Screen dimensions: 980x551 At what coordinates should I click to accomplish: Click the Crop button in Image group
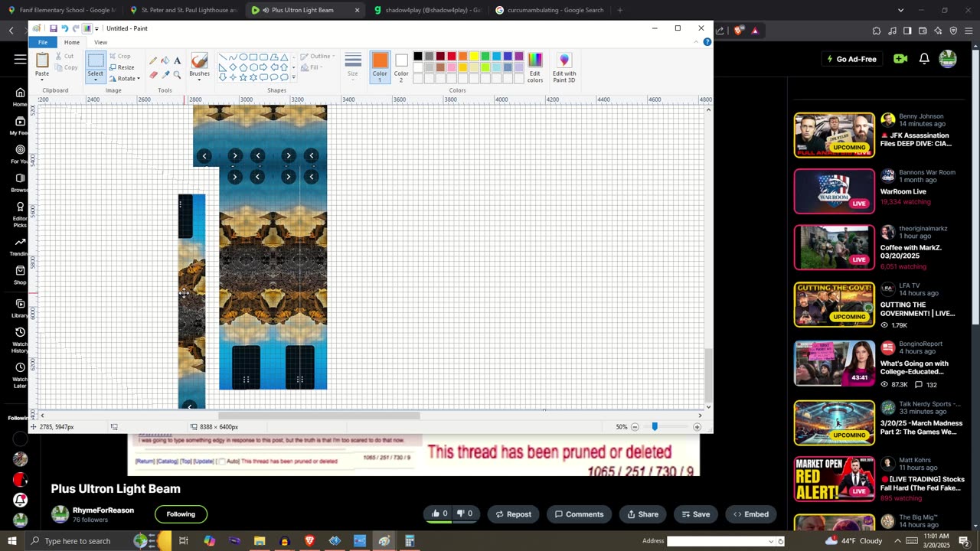tap(119, 56)
